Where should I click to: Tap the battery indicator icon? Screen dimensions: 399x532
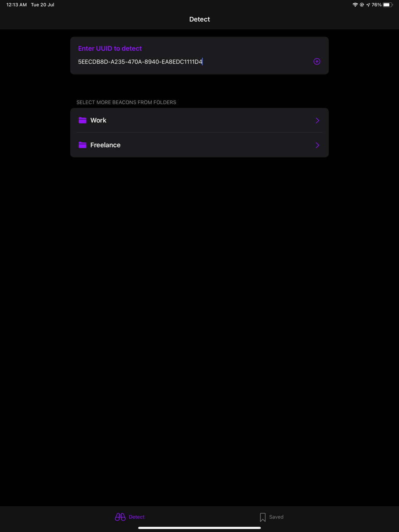pyautogui.click(x=388, y=5)
